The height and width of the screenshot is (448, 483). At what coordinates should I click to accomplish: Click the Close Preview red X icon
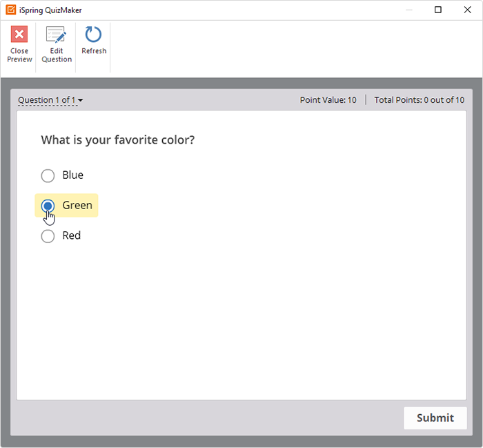tap(19, 34)
